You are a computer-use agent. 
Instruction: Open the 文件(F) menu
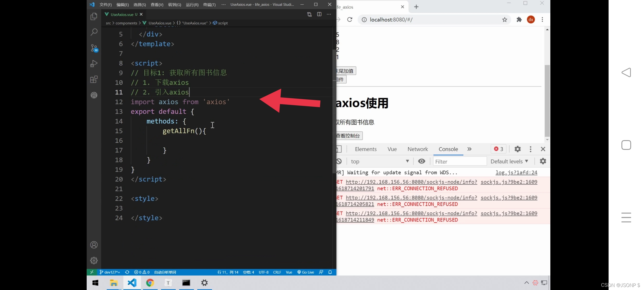(105, 5)
